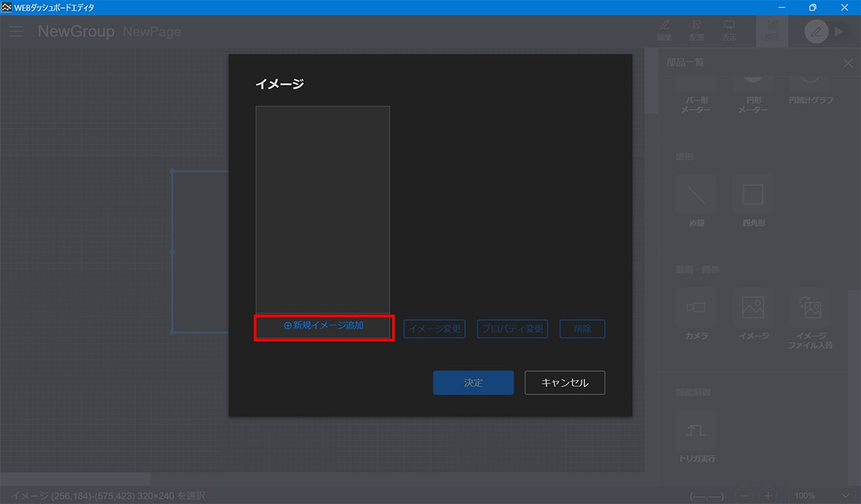Open the 配置 arrangement toolbar tab

click(x=697, y=30)
